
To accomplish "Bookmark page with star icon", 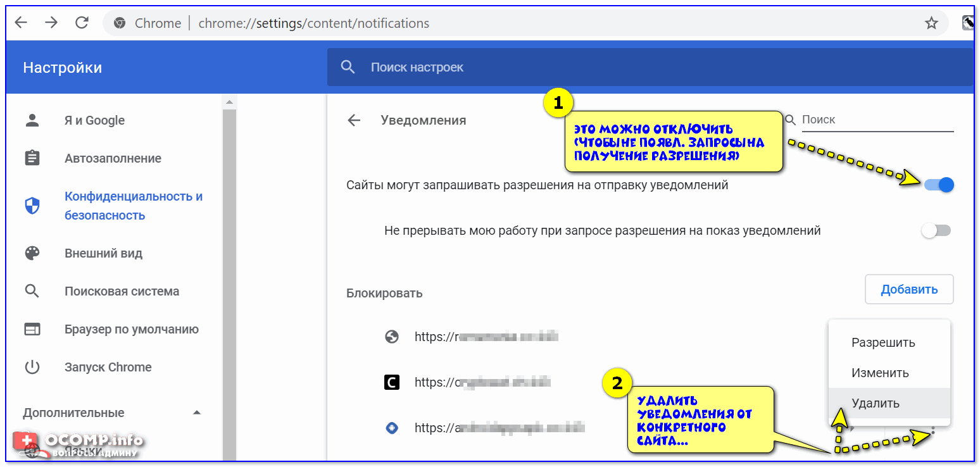I will 931,23.
